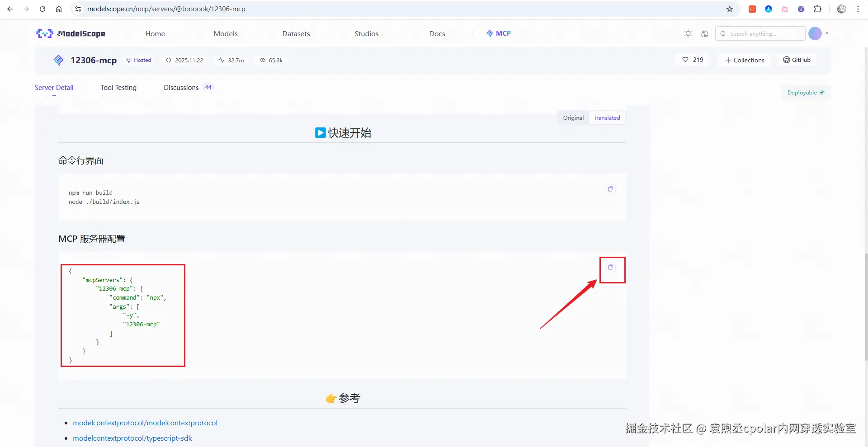The image size is (868, 447).
Task: Click the 12306-mcp server title
Action: click(x=94, y=60)
